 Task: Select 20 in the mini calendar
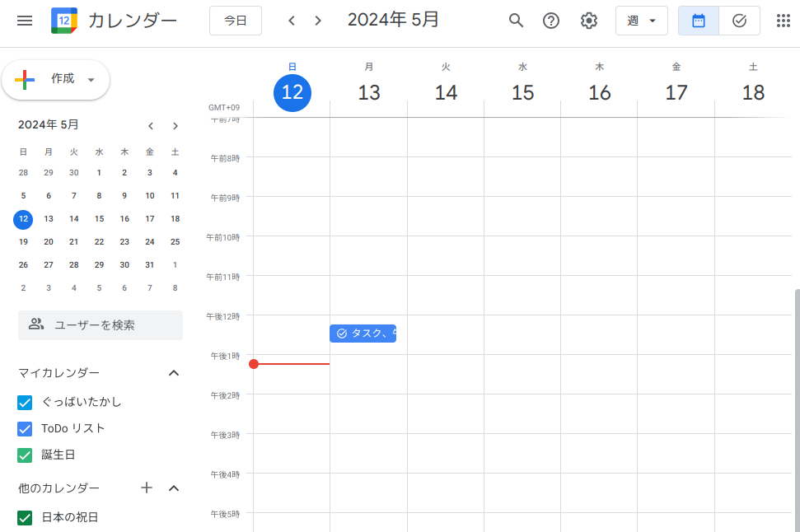coord(49,242)
